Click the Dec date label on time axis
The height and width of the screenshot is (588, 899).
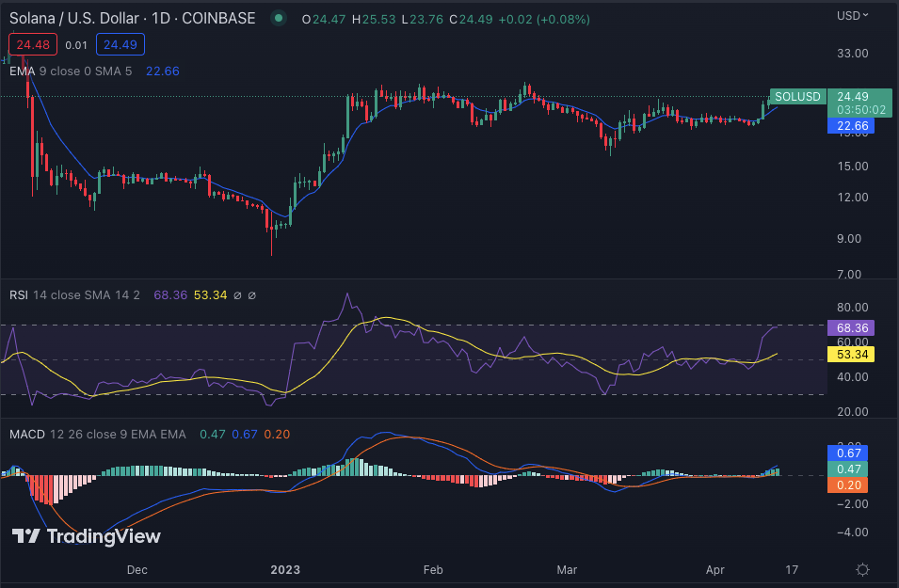(137, 570)
